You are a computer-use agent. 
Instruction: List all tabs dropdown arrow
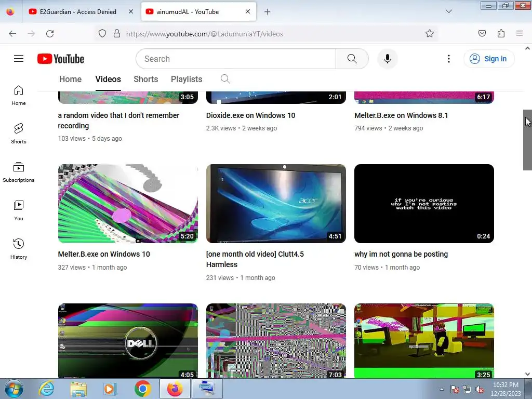click(448, 11)
